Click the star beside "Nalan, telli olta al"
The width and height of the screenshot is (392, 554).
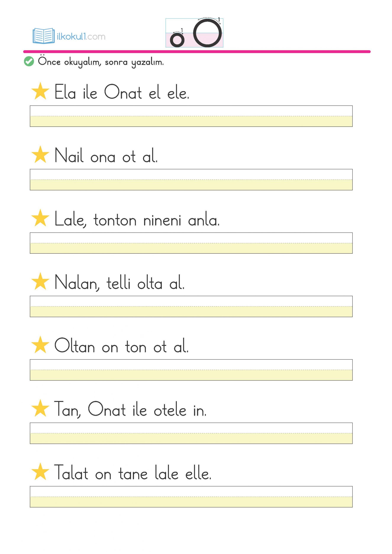[x=40, y=282]
